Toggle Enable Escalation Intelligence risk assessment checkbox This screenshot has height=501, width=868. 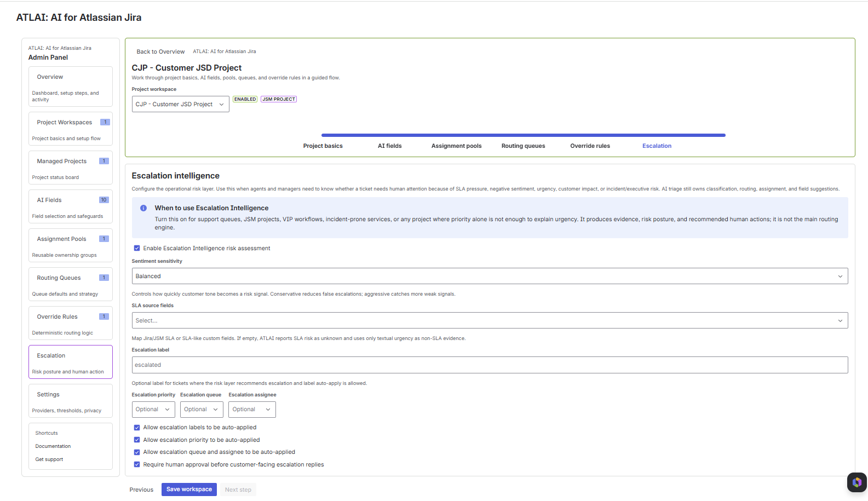tap(137, 248)
